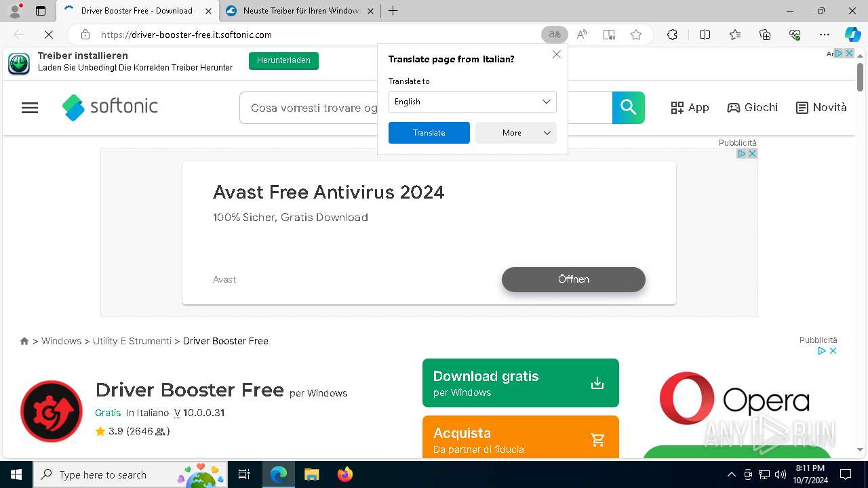This screenshot has width=868, height=488.
Task: Click the Öffnen button in Avast ad
Action: 574,279
